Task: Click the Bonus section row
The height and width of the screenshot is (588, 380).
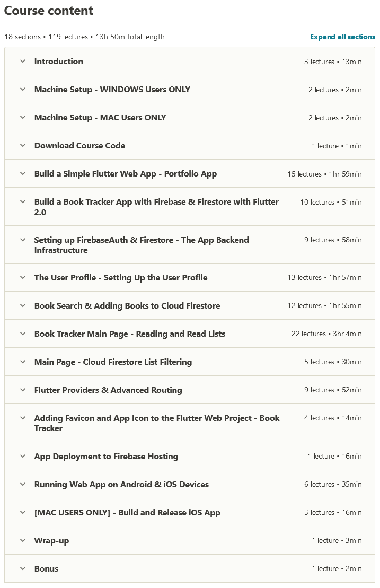Action: 190,568
